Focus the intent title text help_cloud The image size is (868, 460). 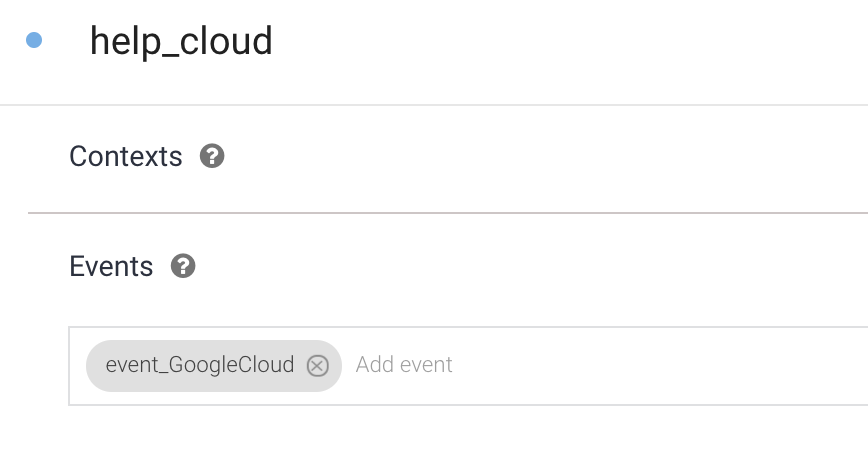click(x=181, y=42)
